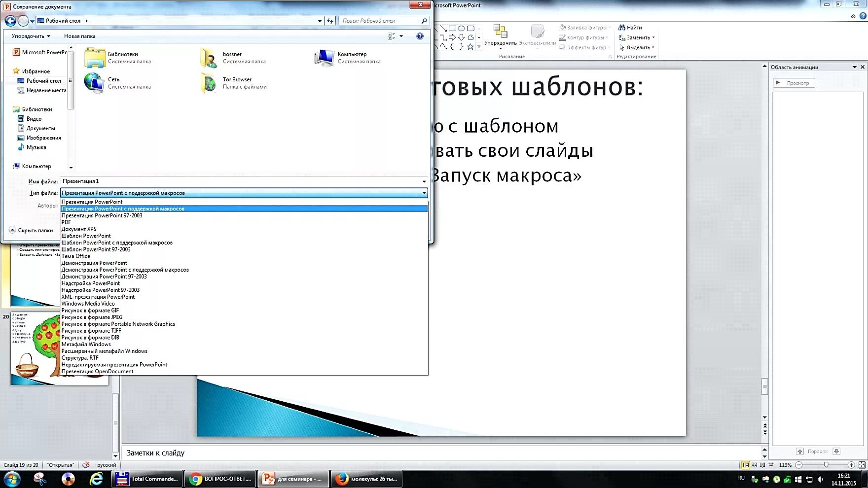Fit slide to current window
868x488 pixels.
tap(862, 465)
